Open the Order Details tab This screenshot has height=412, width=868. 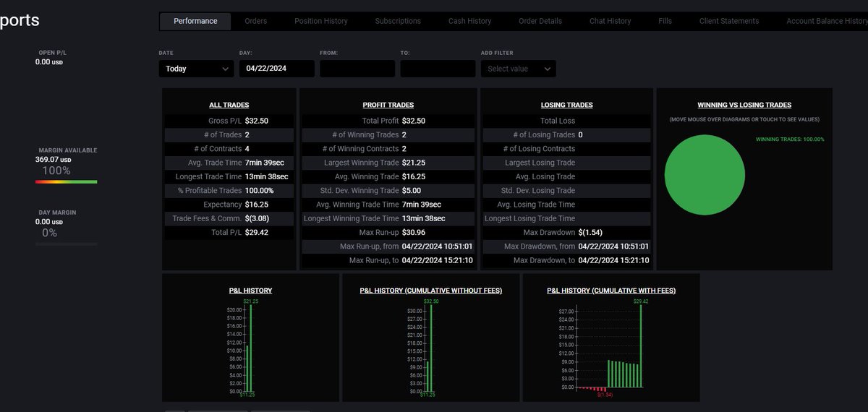pos(540,21)
